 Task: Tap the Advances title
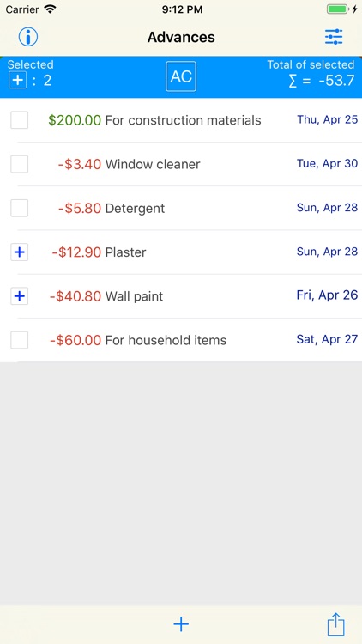(181, 38)
